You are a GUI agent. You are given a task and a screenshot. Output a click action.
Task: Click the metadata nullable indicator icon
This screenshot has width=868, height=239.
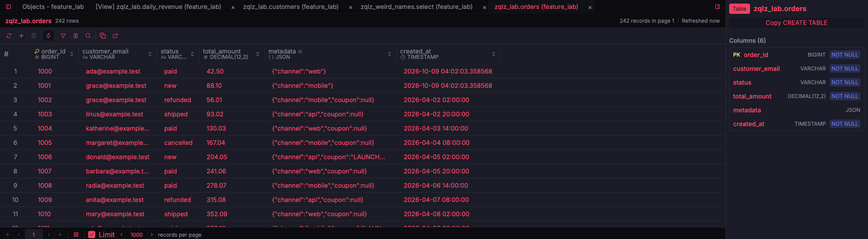tap(300, 51)
